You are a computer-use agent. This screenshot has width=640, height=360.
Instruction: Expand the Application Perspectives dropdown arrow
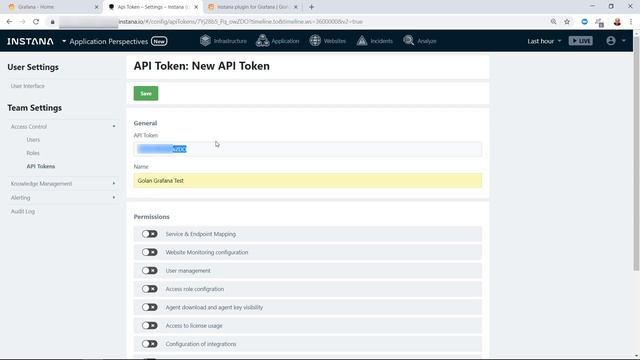[64, 41]
